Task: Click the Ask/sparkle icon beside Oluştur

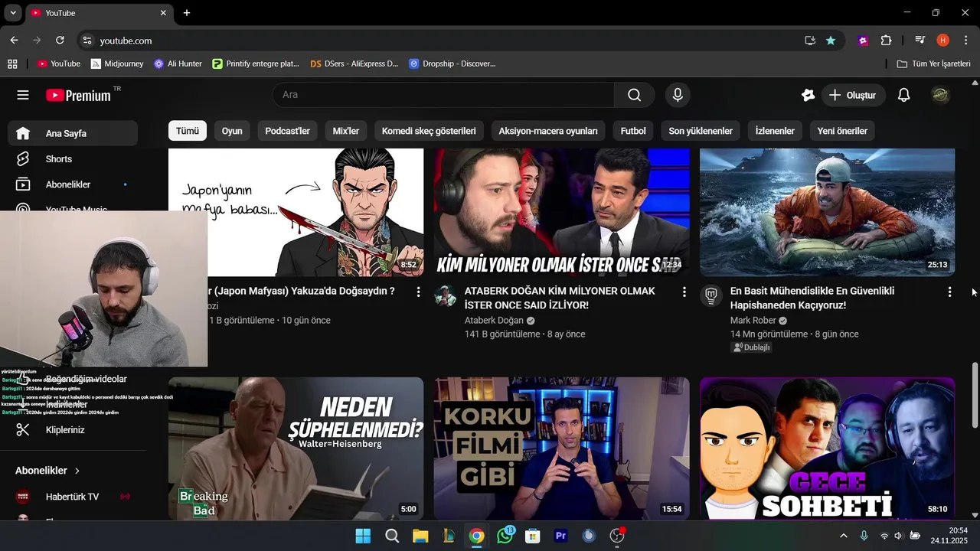Action: pyautogui.click(x=808, y=95)
